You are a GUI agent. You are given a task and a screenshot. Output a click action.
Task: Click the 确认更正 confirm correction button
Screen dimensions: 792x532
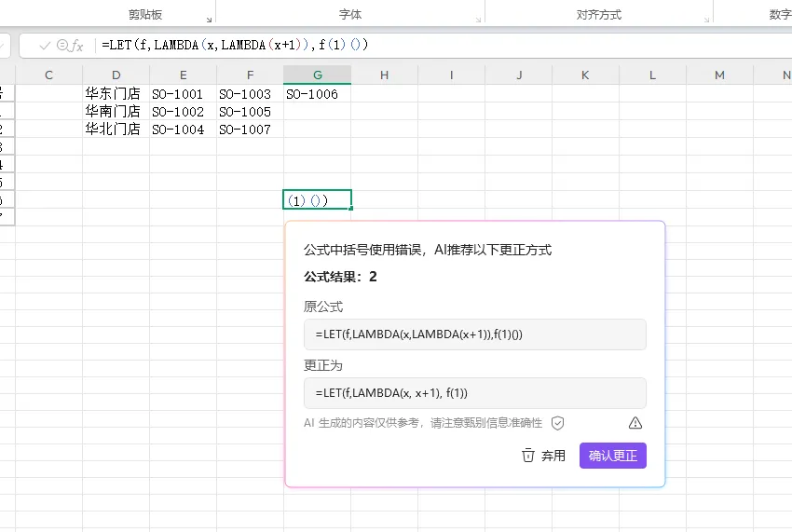click(613, 456)
